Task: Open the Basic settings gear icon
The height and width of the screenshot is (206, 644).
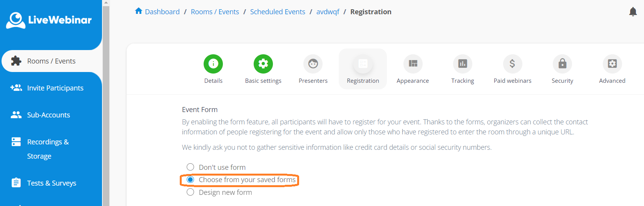Action: pyautogui.click(x=263, y=64)
